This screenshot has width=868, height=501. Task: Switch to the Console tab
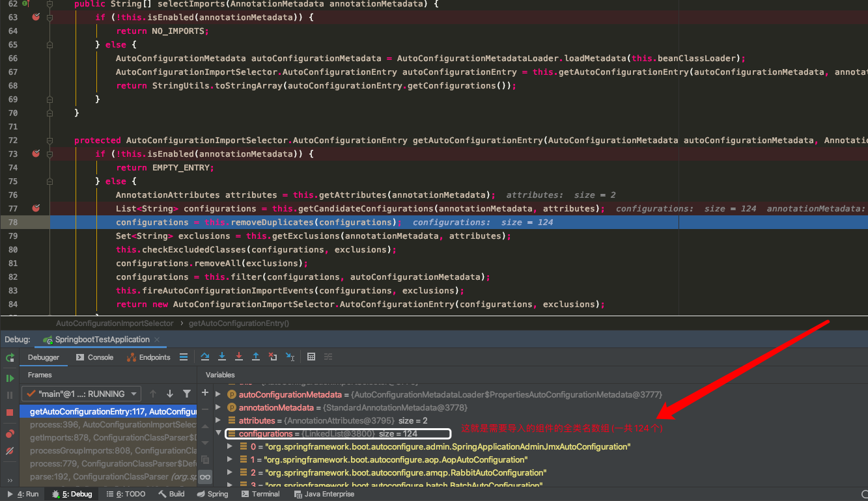94,357
